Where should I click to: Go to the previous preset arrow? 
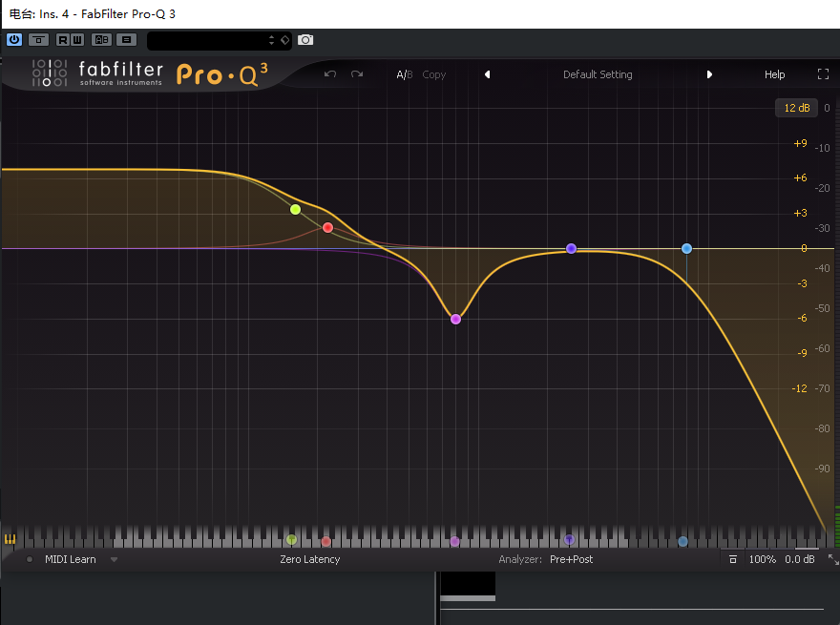click(x=488, y=74)
